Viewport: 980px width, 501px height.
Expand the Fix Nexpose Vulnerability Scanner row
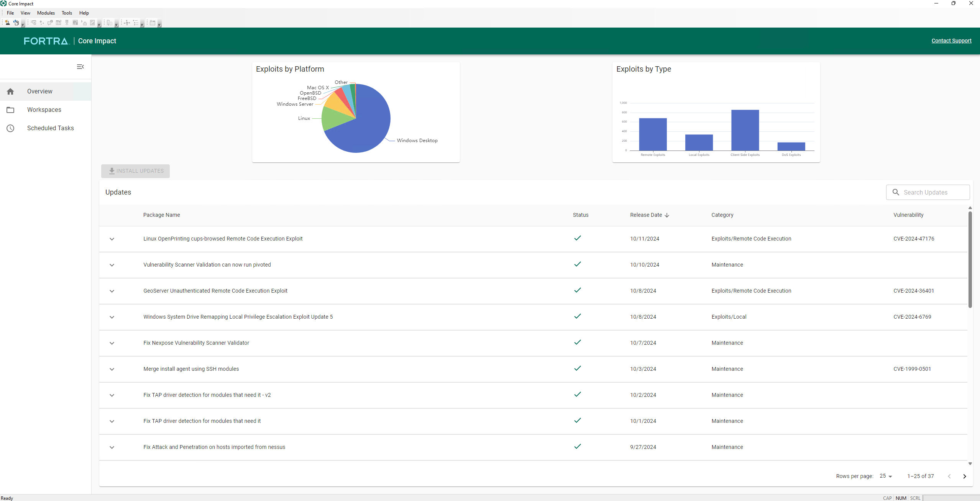[112, 343]
